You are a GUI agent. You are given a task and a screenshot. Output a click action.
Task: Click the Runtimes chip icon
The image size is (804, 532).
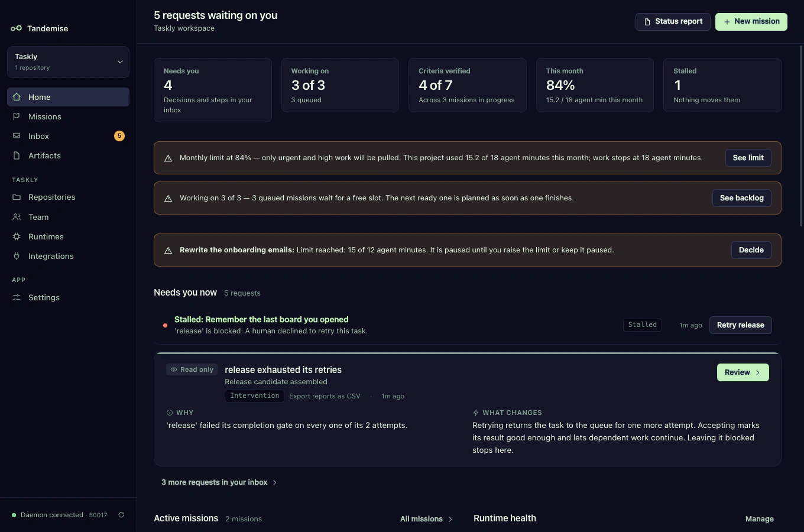[17, 236]
